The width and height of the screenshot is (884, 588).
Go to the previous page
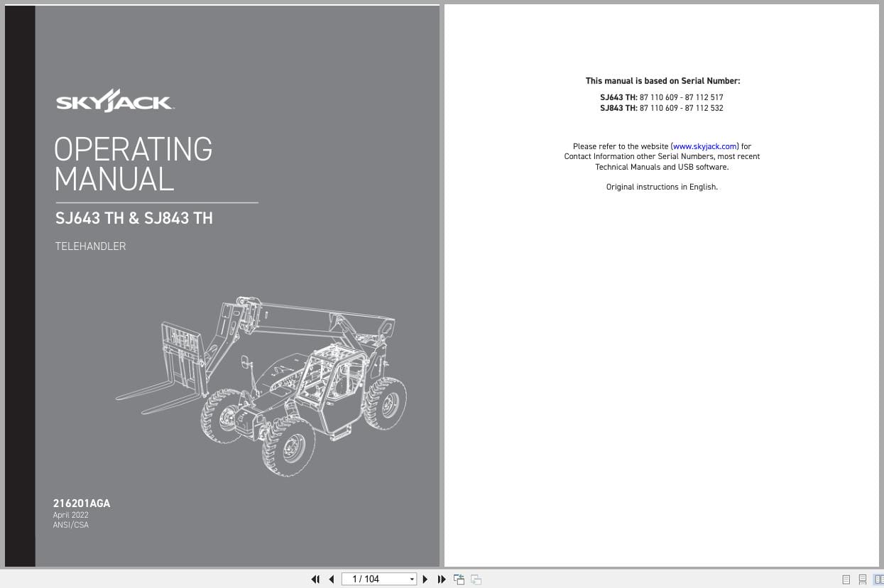coord(331,579)
